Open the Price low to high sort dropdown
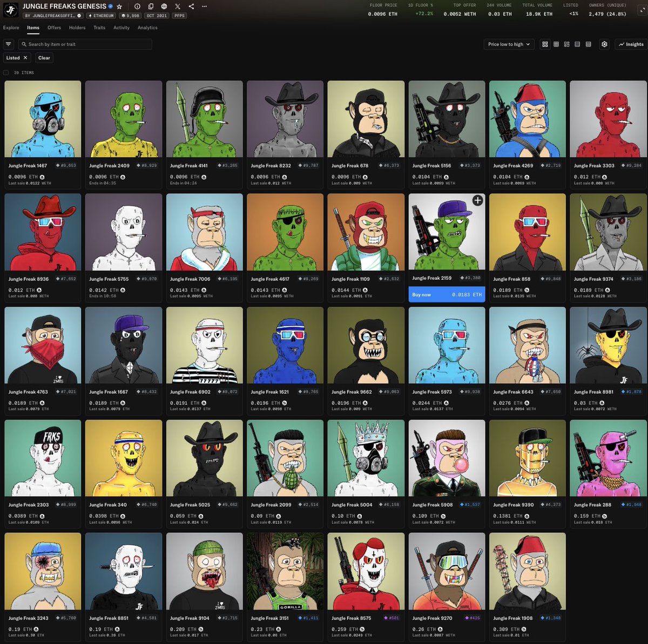This screenshot has width=648, height=644. click(509, 44)
